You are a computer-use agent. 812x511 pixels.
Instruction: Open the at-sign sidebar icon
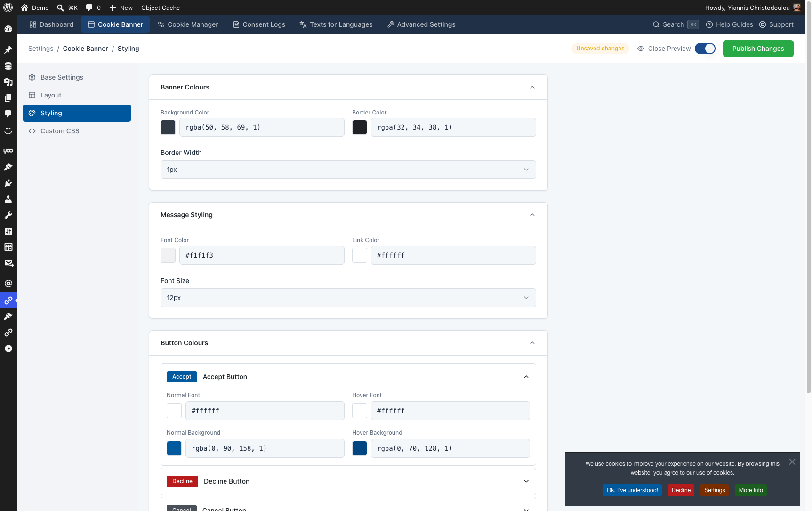[x=8, y=284]
